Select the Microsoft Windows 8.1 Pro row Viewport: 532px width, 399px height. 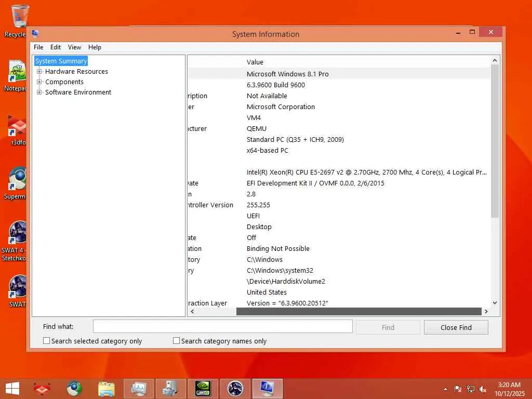(x=339, y=74)
